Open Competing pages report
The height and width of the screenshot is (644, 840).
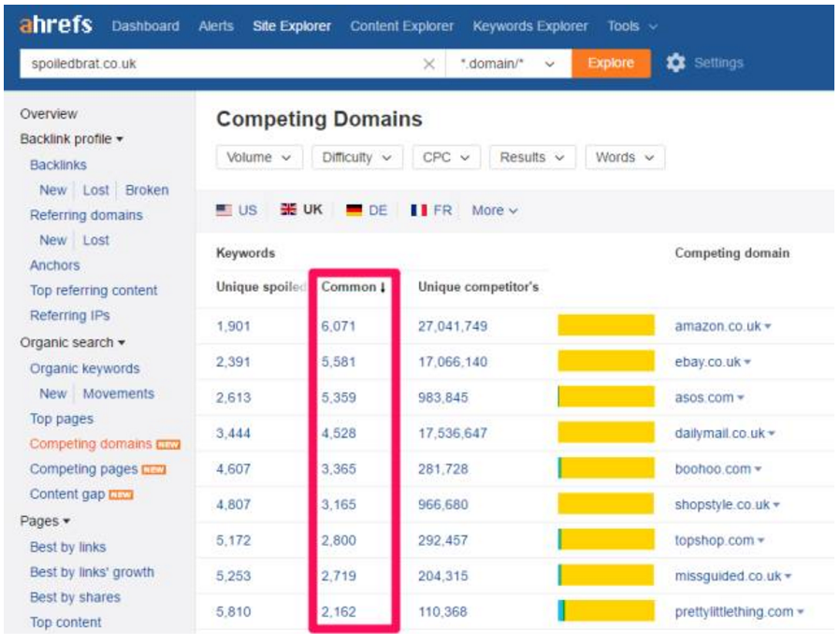pyautogui.click(x=83, y=469)
